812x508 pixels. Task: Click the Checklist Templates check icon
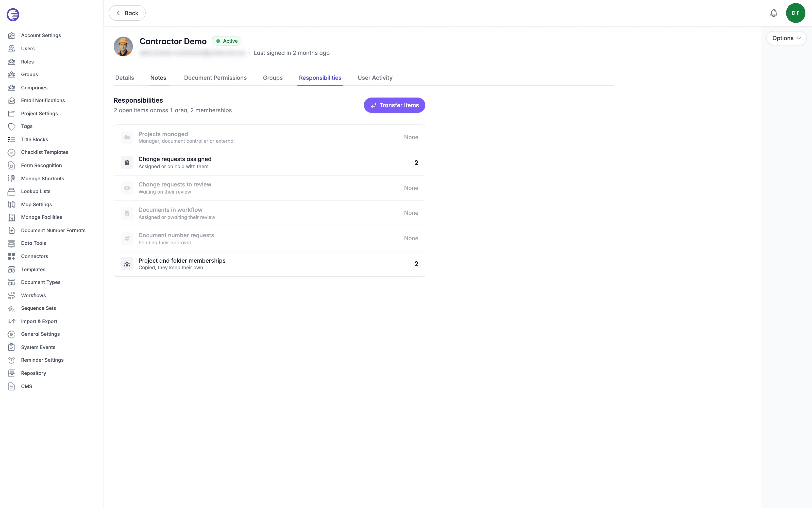pyautogui.click(x=11, y=152)
